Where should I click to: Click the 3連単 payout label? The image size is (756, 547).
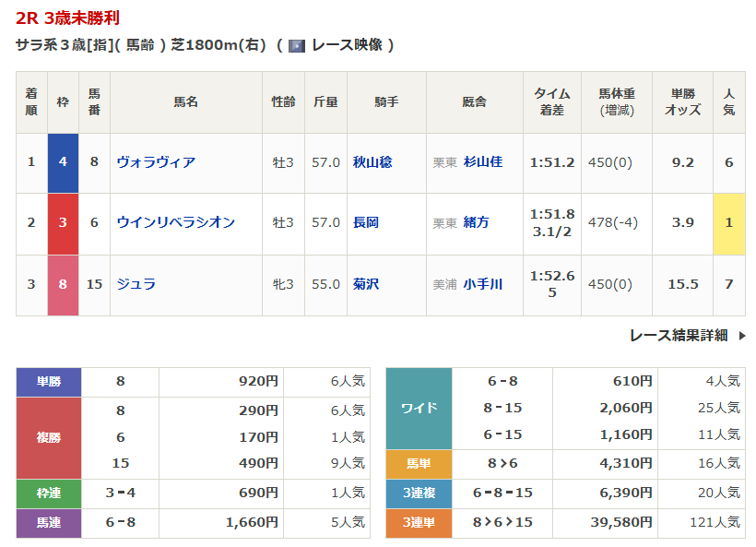419,523
